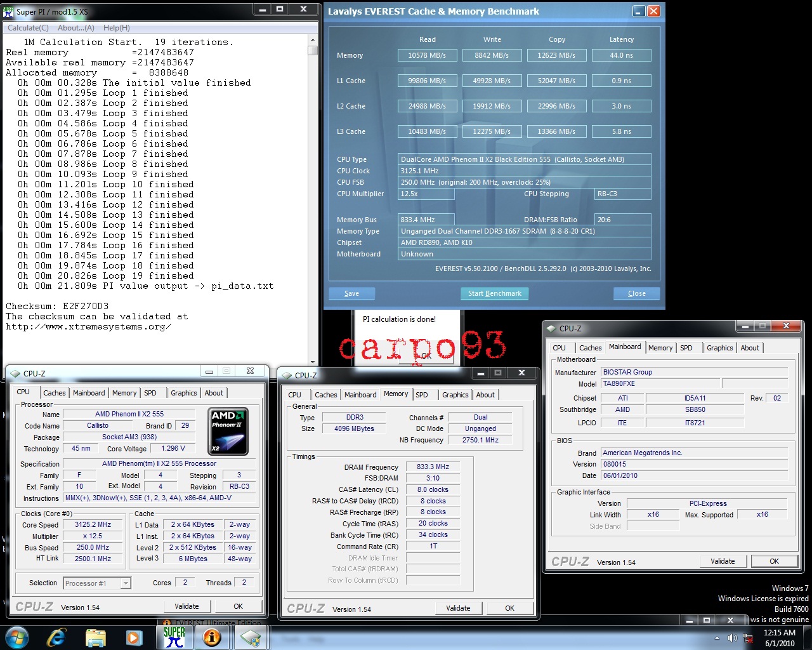Switch to EVEREST via orange info taskbar icon
This screenshot has height=650, width=812.
click(213, 637)
